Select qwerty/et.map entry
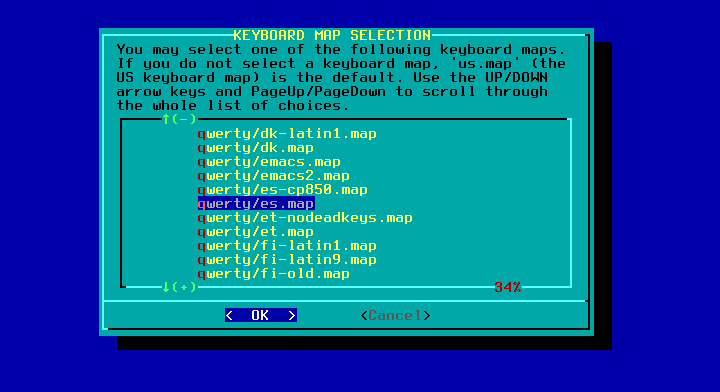The image size is (720, 392). tap(256, 232)
